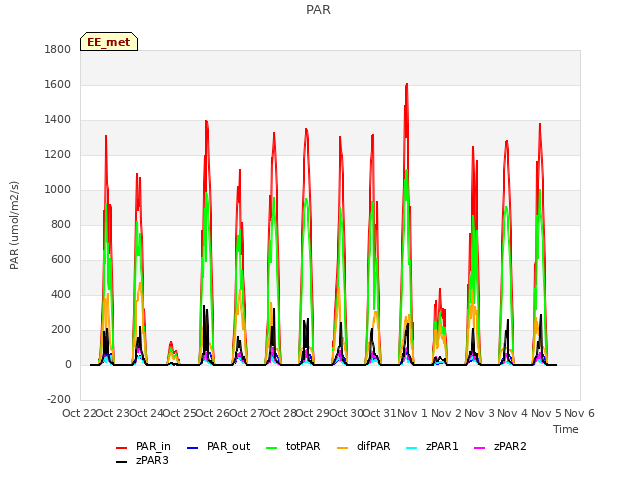Click the Nov 4 x-axis date label
The height and width of the screenshot is (480, 640).
[x=513, y=413]
